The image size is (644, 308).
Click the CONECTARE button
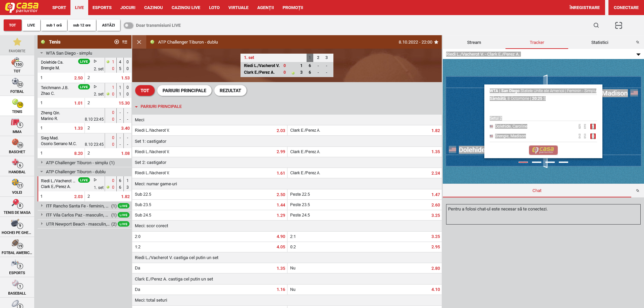626,7
